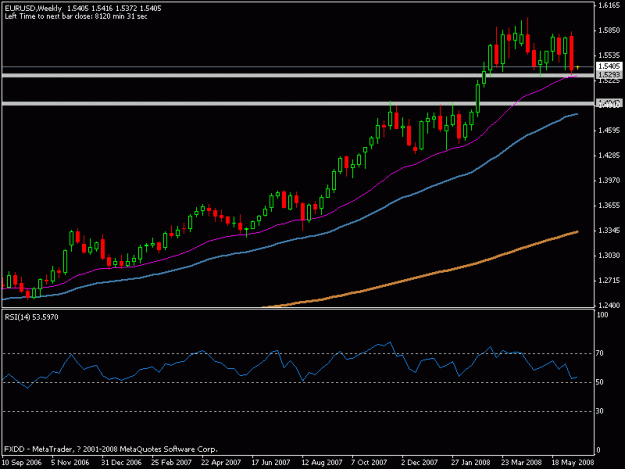Screen dimensions: 625x469
Task: Click the 25 Feb 2007 date label
Action: [171, 463]
